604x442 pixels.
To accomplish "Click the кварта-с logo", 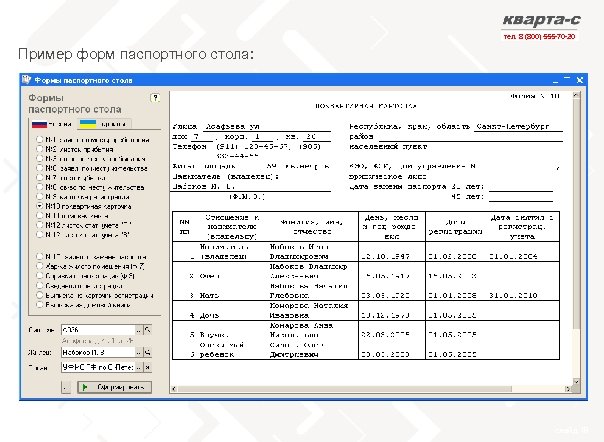I will coord(541,20).
